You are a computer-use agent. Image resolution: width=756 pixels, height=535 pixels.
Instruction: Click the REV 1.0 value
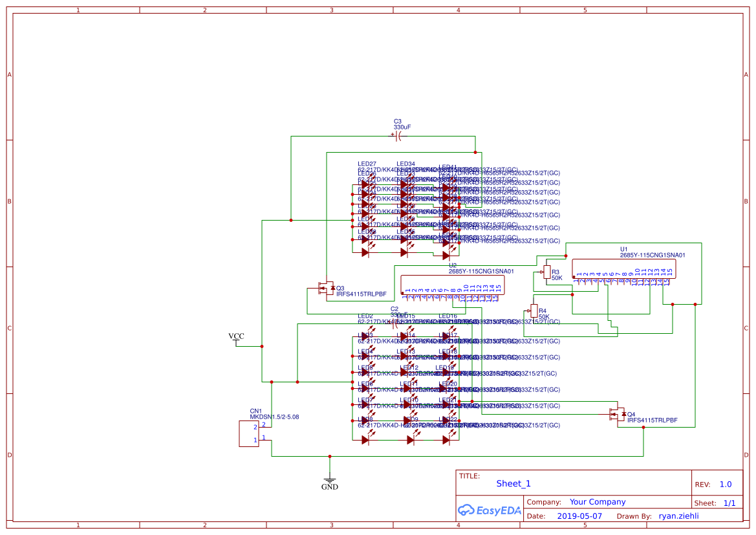[x=725, y=483]
